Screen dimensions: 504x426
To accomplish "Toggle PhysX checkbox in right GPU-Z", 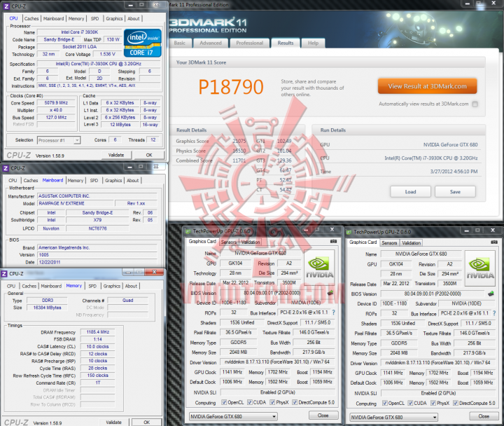I will pyautogui.click(x=433, y=403).
